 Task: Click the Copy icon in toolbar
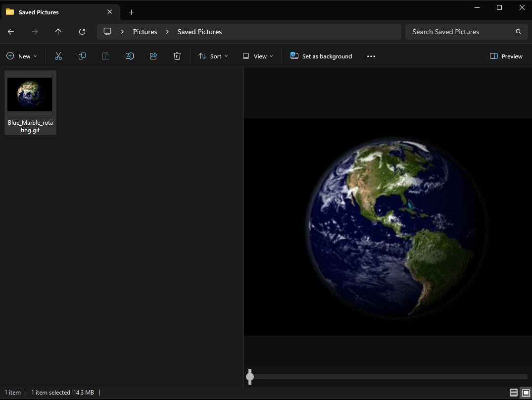coord(82,56)
